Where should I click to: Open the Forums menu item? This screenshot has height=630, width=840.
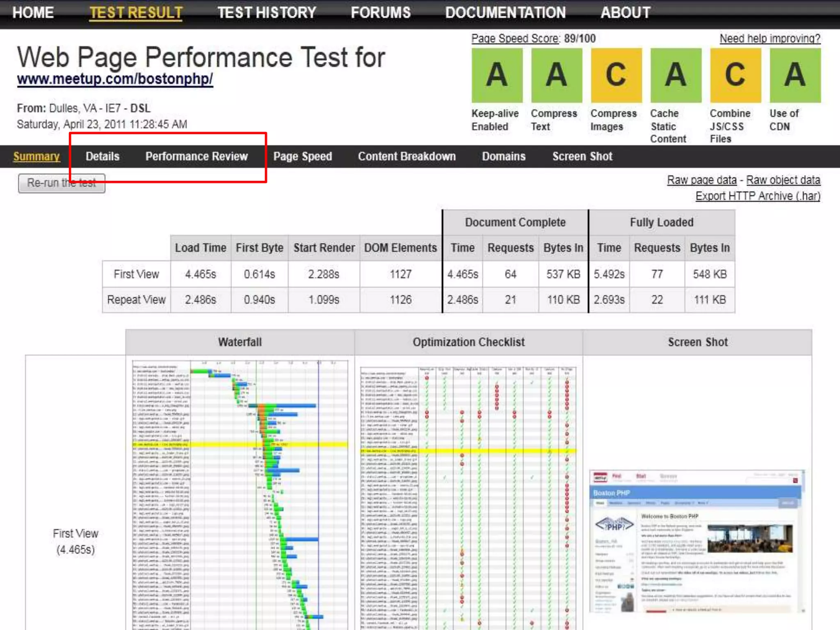point(381,13)
